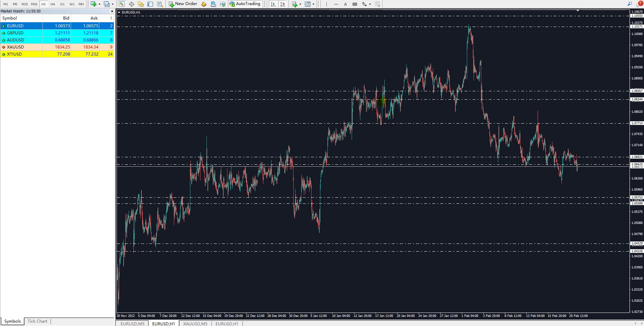Open the Indicators list icon
Image resolution: width=644 pixels, height=326 pixels.
pos(295,4)
